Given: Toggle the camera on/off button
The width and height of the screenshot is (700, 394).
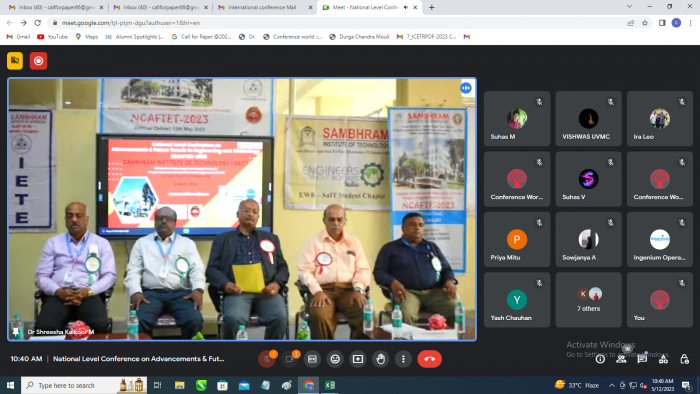Looking at the screenshot, I should tap(289, 359).
